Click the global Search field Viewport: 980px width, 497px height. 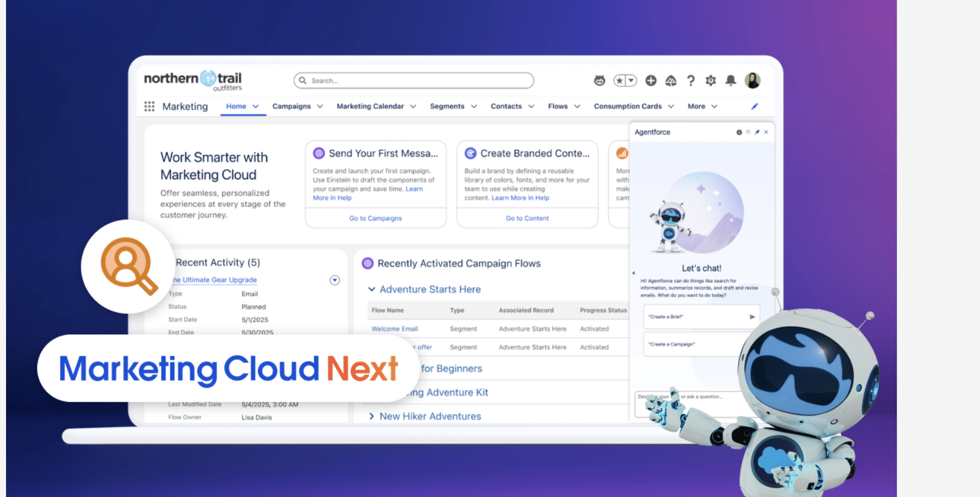click(x=413, y=81)
